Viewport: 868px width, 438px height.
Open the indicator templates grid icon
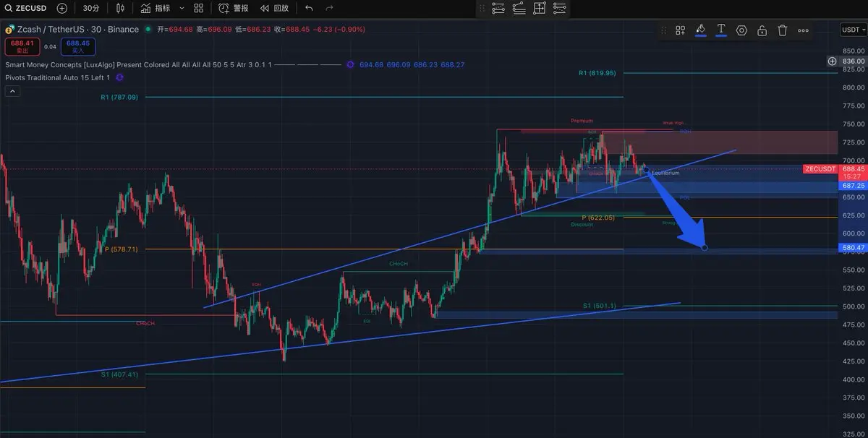point(198,8)
